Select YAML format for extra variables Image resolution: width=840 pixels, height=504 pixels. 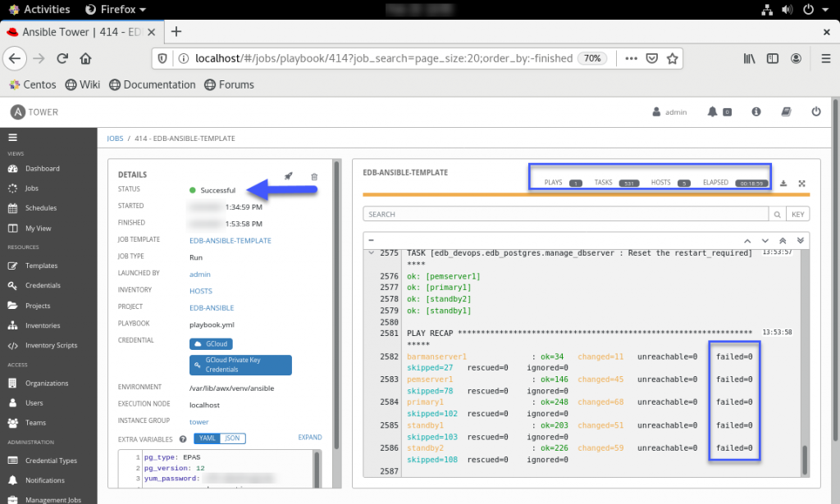click(209, 438)
